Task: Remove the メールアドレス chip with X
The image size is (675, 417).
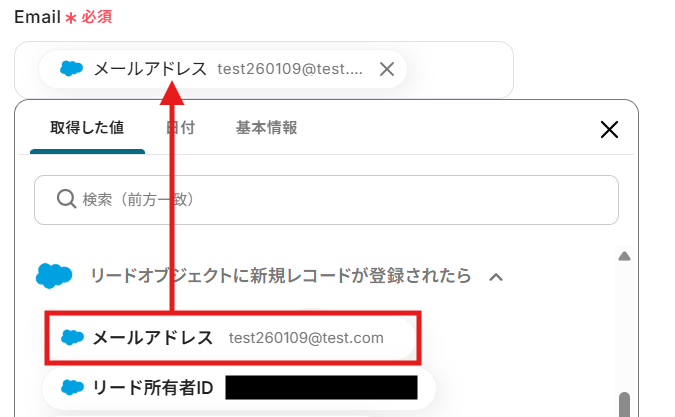Action: 387,69
